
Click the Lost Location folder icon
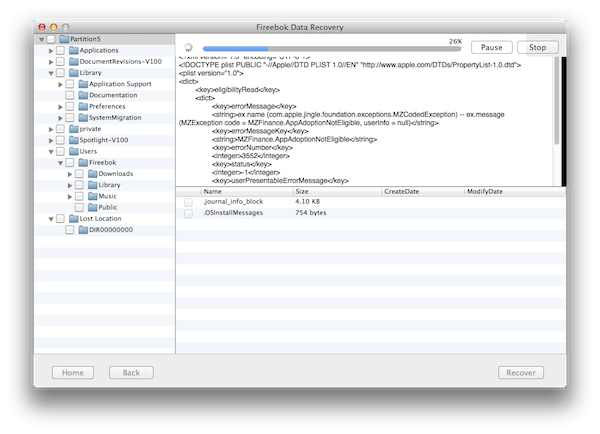tap(74, 219)
